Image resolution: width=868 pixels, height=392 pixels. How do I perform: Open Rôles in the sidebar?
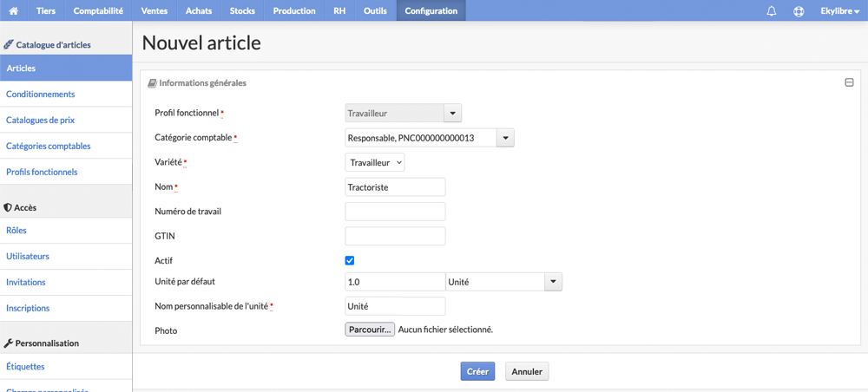[66, 231]
